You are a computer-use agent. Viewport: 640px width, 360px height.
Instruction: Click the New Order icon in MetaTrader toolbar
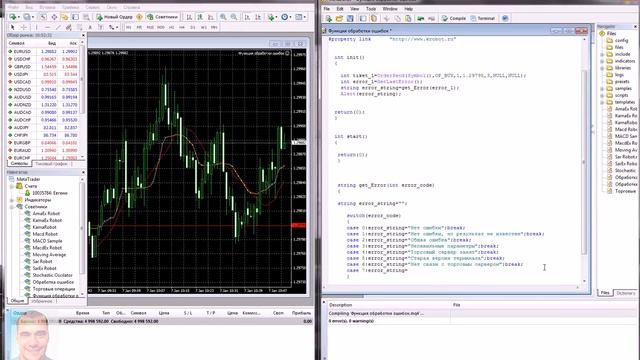[100, 17]
